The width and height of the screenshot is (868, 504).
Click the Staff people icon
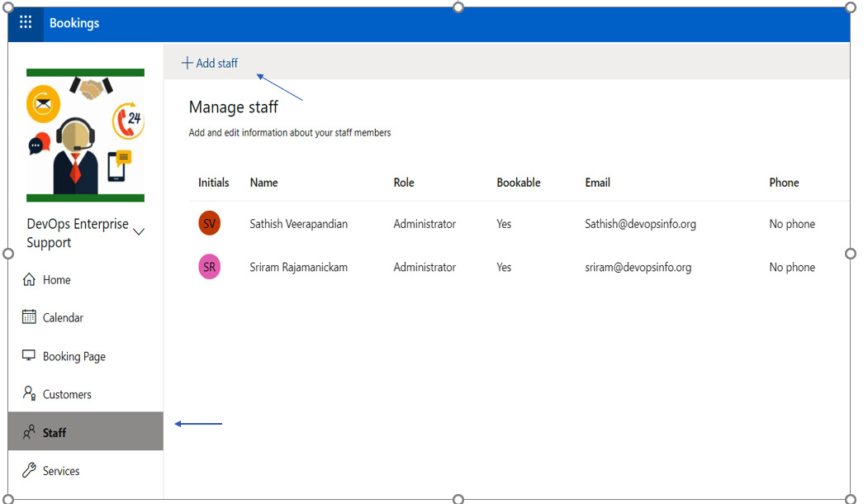pyautogui.click(x=29, y=432)
